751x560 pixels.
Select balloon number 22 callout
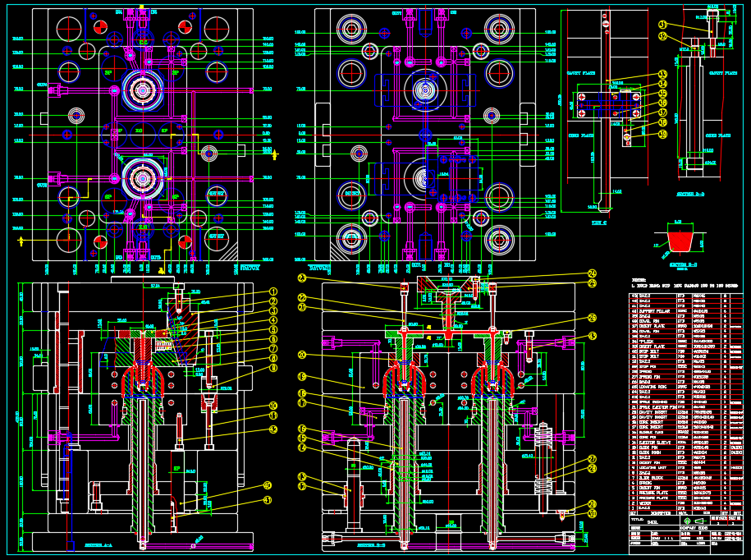click(302, 297)
